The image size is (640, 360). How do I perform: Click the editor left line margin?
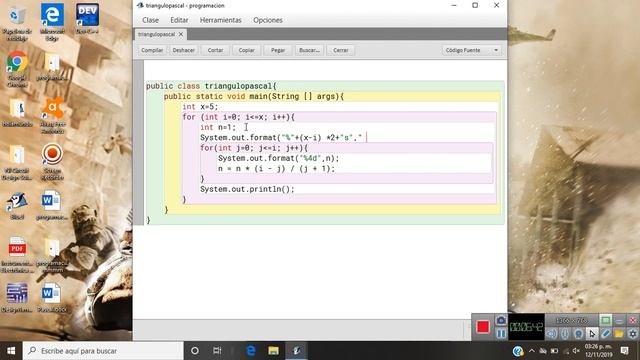pos(139,143)
